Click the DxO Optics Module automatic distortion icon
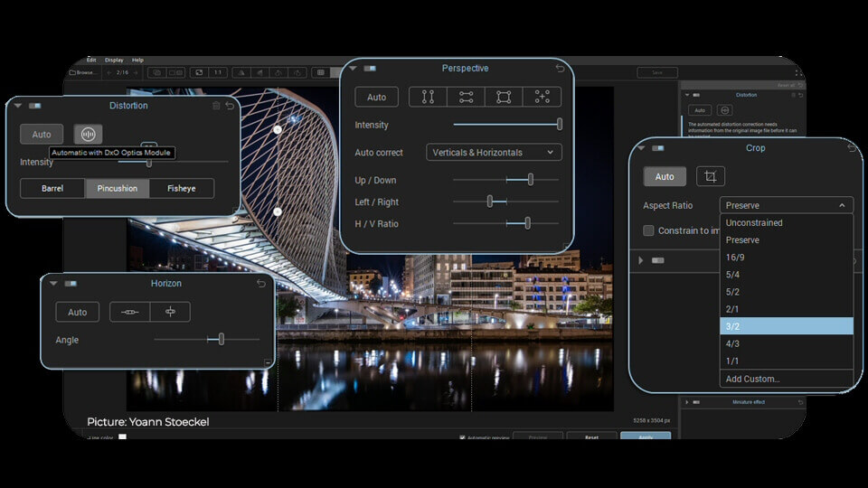Screen dimensions: 868x488 coord(88,134)
